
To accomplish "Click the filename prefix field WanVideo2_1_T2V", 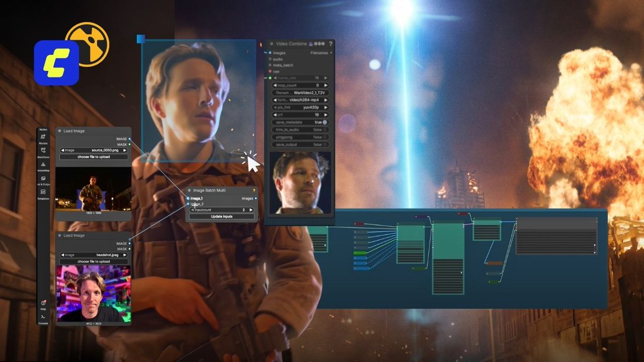I will coord(301,93).
